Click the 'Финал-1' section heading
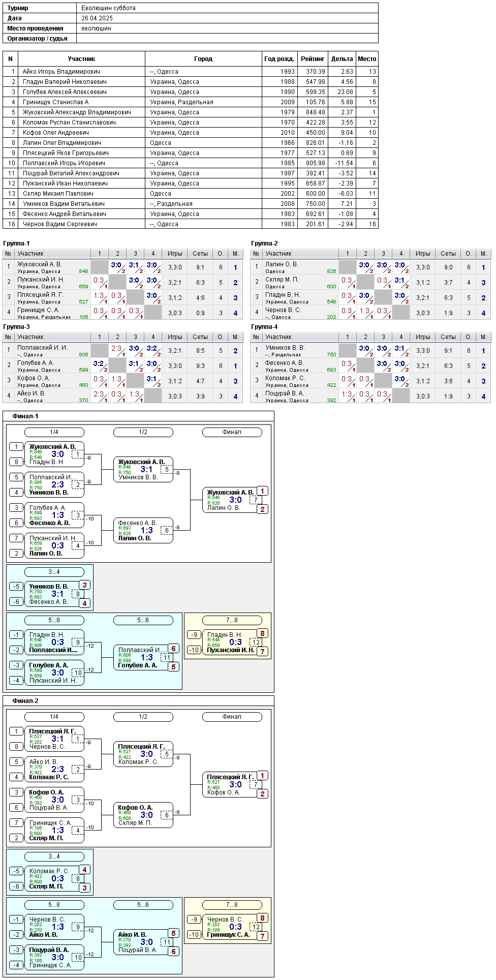This screenshot has width=496, height=980. point(25,416)
